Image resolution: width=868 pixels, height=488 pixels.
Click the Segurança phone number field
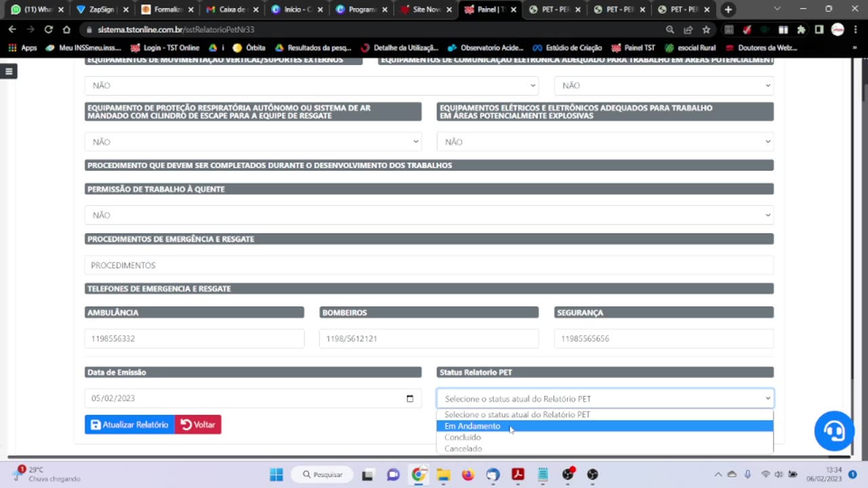click(x=663, y=338)
